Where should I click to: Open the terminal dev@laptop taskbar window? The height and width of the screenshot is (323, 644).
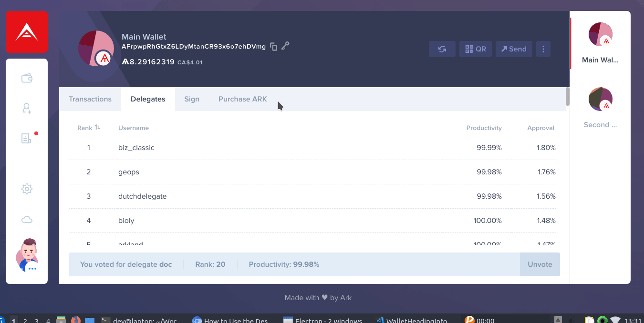tap(139, 320)
